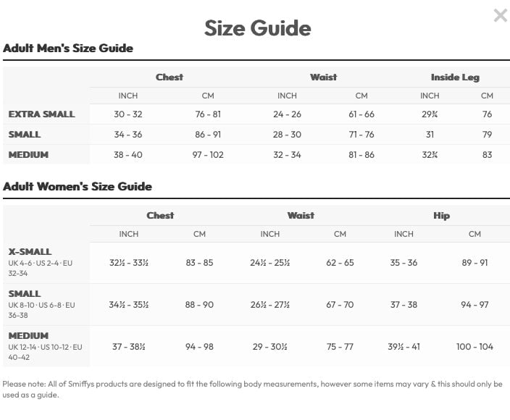Viewport: 510px width, 420px height.
Task: Click the Inside Leg column header
Action: coord(455,77)
